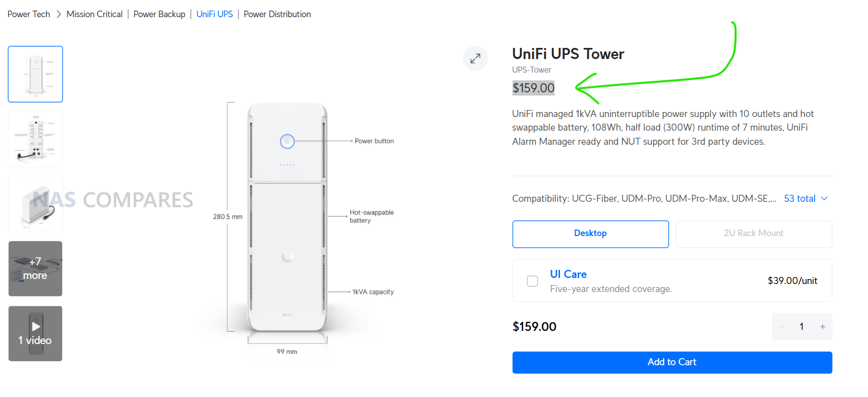Play the product video thumbnail
This screenshot has width=868, height=397.
35,333
